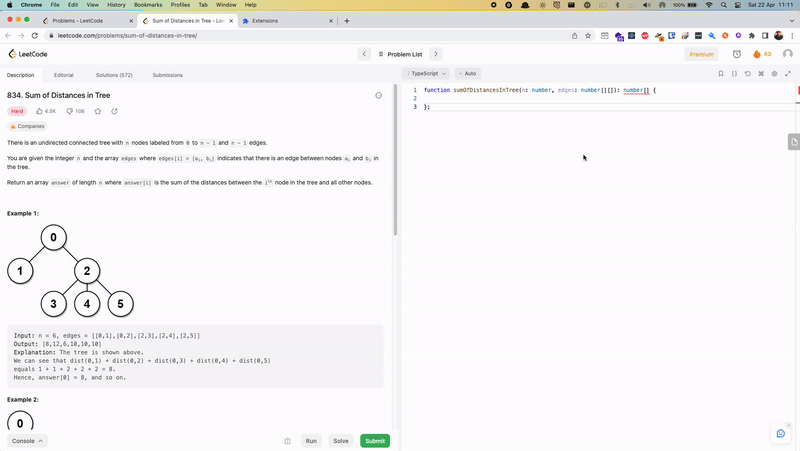This screenshot has height=451, width=800.
Task: Click the sumOfDistancesInTree function name
Action: 486,90
